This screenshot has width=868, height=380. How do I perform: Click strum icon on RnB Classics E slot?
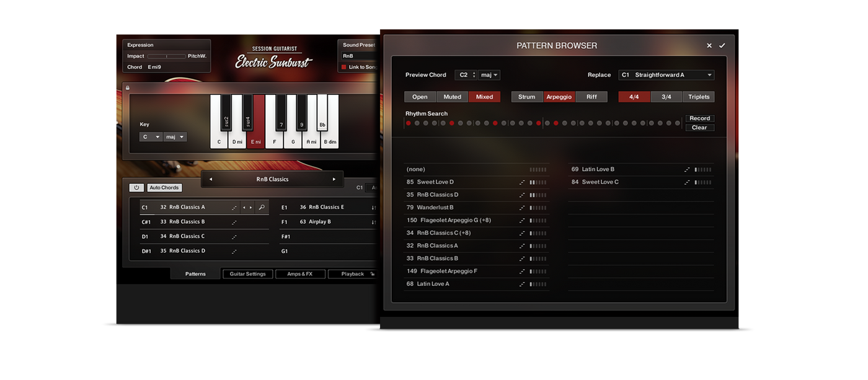tap(374, 208)
